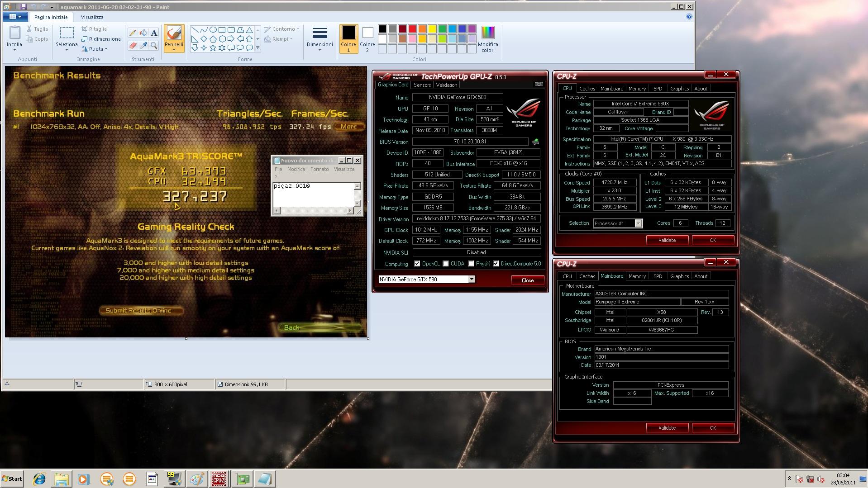Screen dimensions: 868x488
Task: Open the Paint application menu dropdown
Action: [x=15, y=17]
